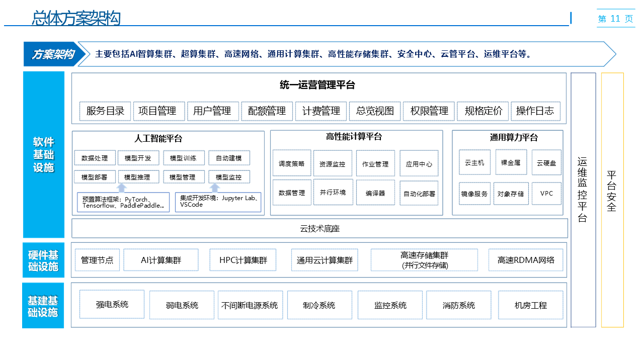This screenshot has height=362, width=644.
Task: Click the 计费管理 box
Action: point(321,111)
